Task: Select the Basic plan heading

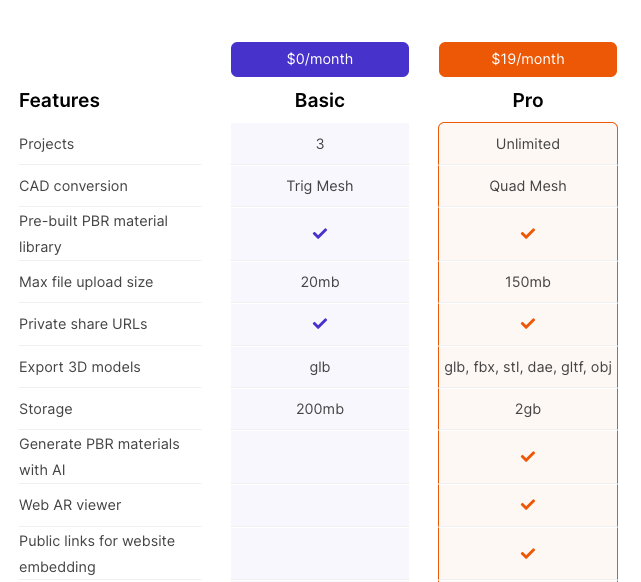Action: point(320,101)
